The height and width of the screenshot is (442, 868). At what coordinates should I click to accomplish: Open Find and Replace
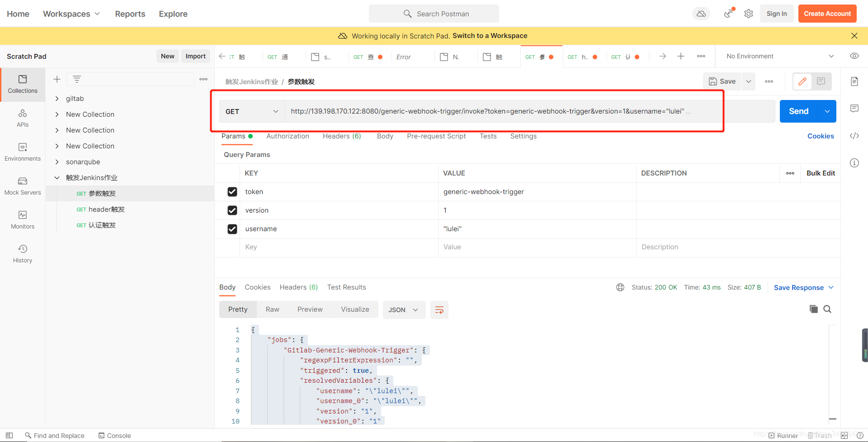pyautogui.click(x=55, y=436)
